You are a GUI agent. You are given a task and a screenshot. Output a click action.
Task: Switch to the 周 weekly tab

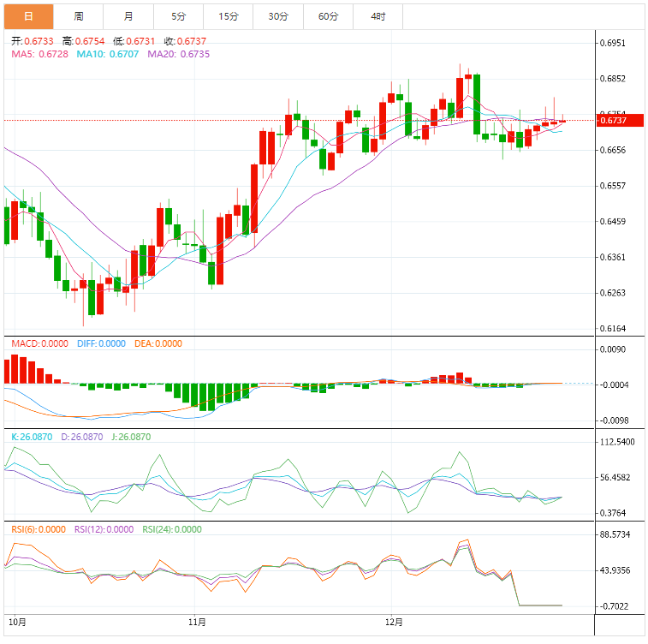[x=79, y=16]
